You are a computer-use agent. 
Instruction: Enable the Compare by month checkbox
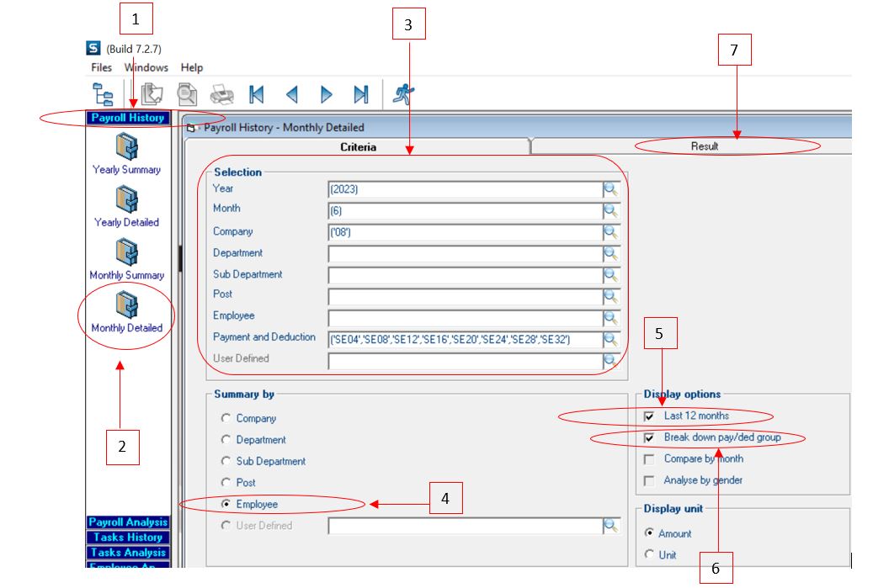pos(649,459)
